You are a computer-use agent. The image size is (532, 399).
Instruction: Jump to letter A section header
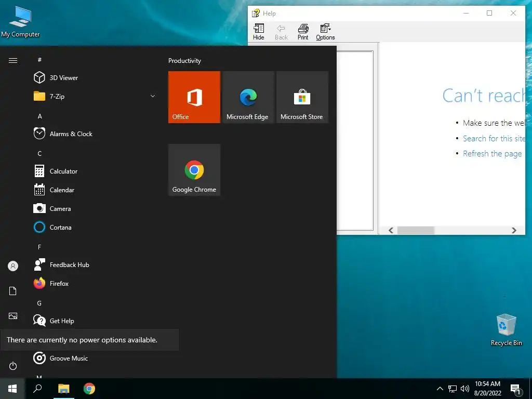point(39,116)
